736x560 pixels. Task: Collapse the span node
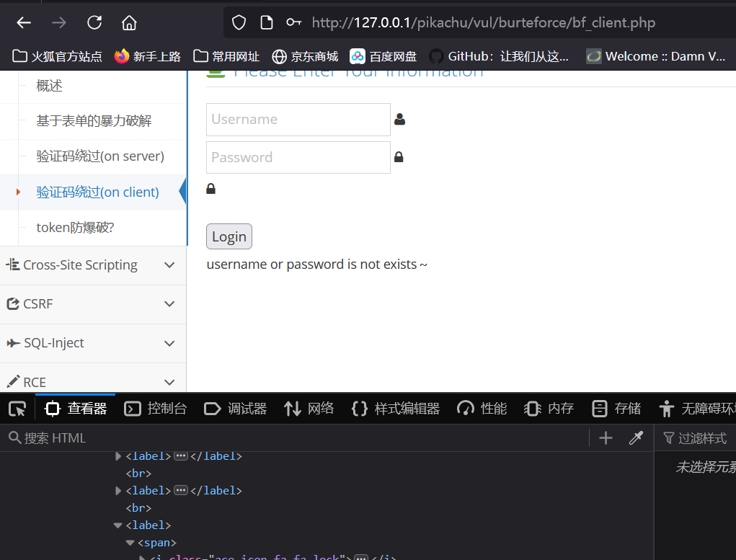(130, 543)
